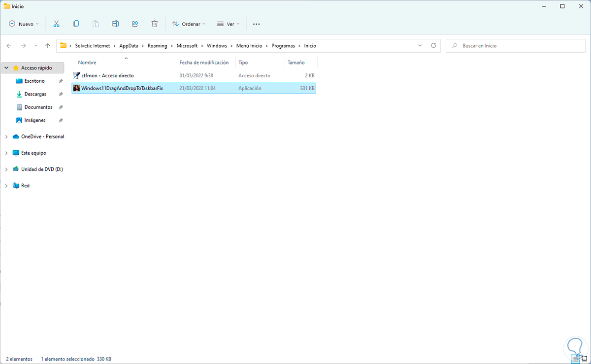
Task: Open the three-dots more options menu
Action: (256, 24)
